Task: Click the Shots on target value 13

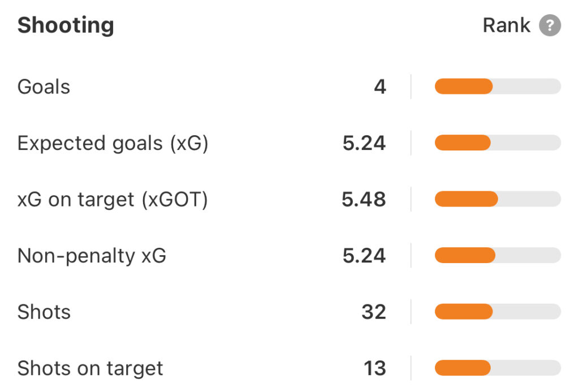Action: tap(374, 368)
